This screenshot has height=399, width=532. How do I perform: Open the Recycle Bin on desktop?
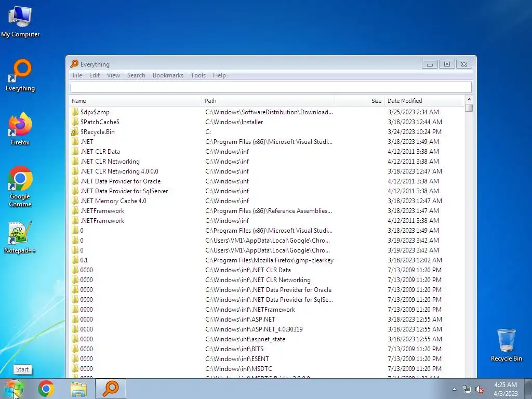coord(506,345)
